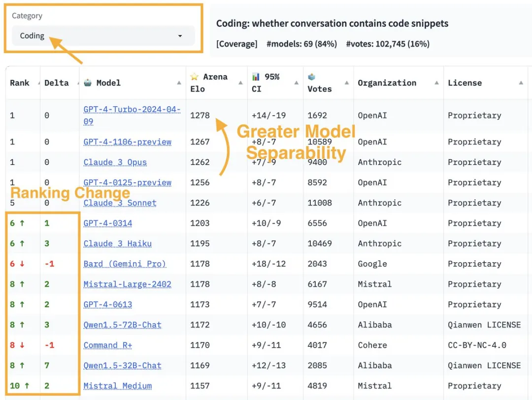The height and width of the screenshot is (400, 532).
Task: Click the Arena Elo sort arrow
Action: pyautogui.click(x=241, y=83)
